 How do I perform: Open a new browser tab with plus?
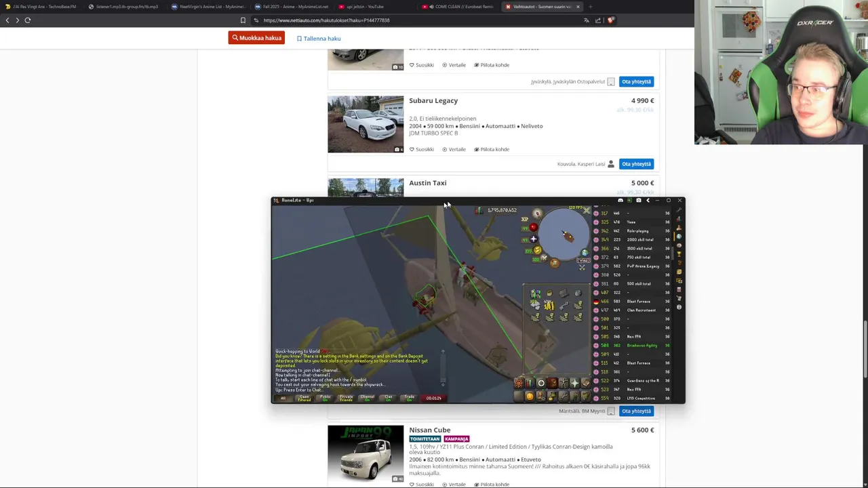point(590,7)
